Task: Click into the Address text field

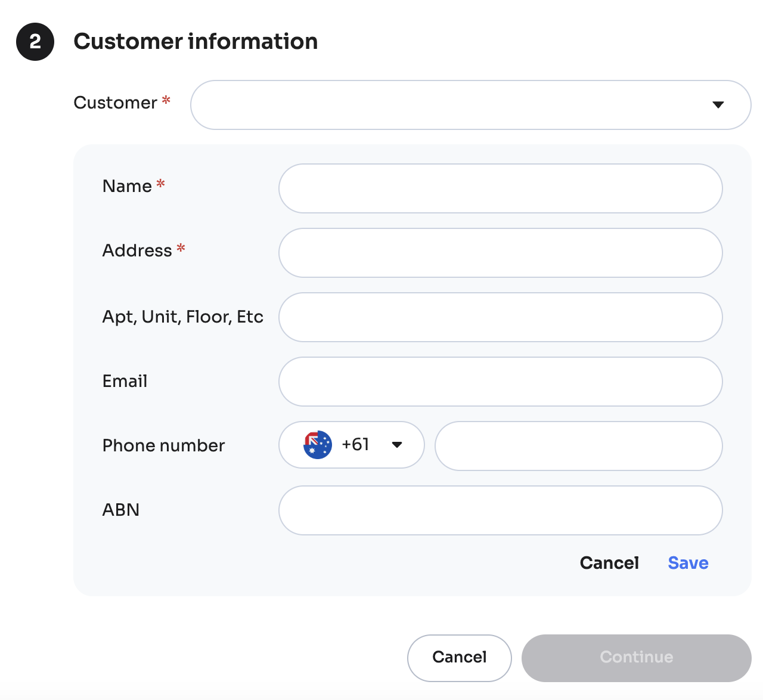Action: point(500,253)
